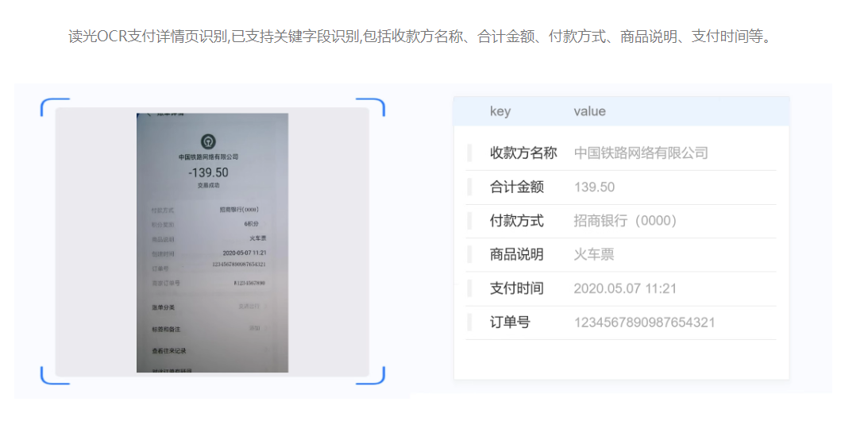
Task: Select the 支付时间 key label
Action: [x=517, y=288]
